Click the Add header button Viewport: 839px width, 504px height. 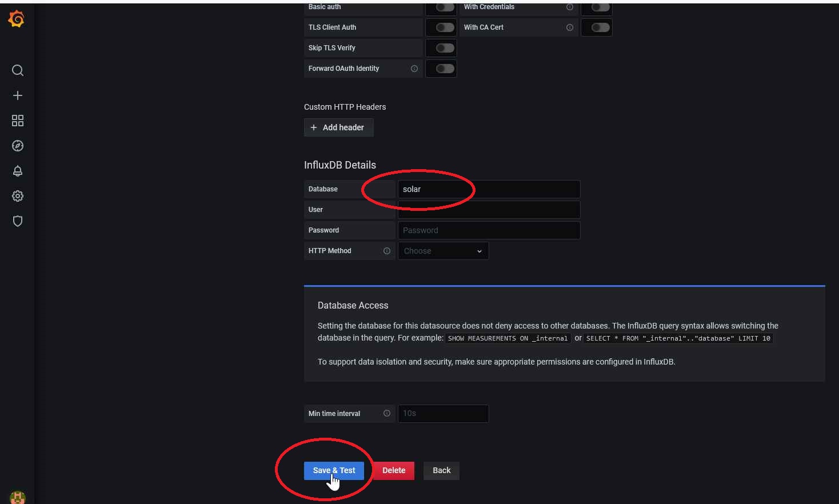[x=338, y=127]
